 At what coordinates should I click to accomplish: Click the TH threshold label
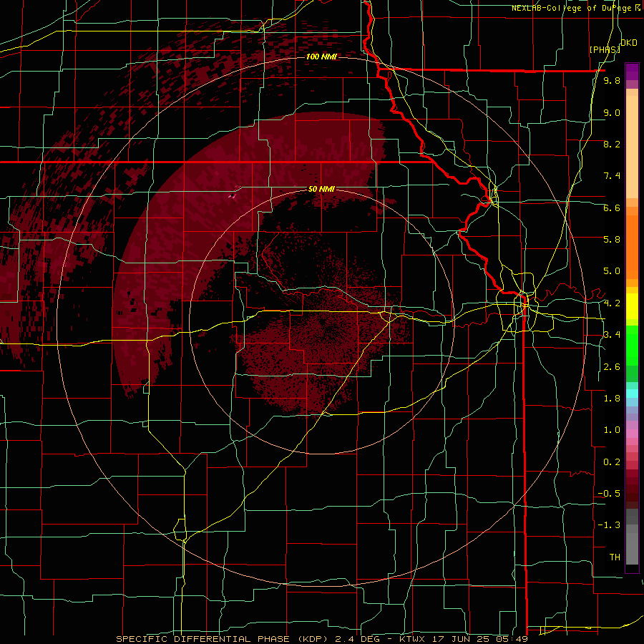pyautogui.click(x=615, y=557)
